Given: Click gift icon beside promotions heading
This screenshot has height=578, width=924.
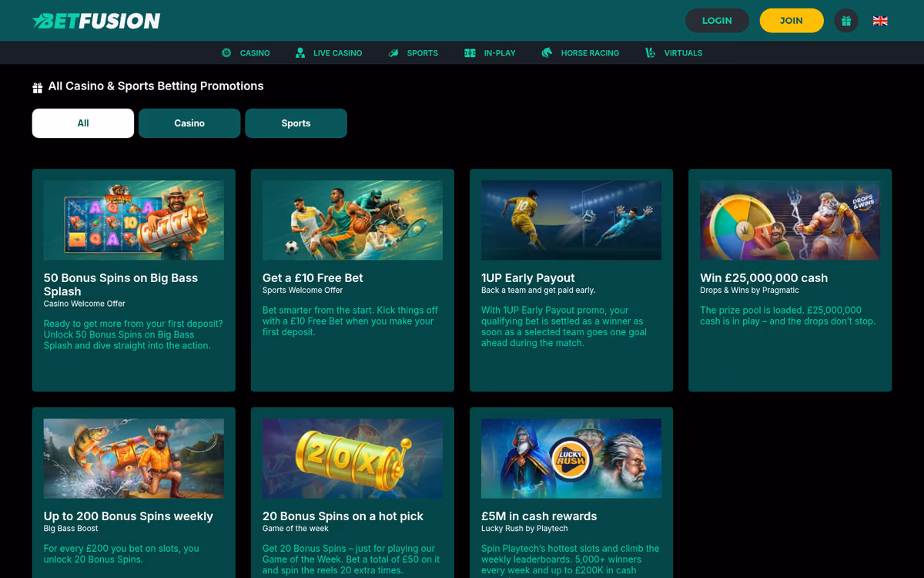Looking at the screenshot, I should pyautogui.click(x=37, y=88).
